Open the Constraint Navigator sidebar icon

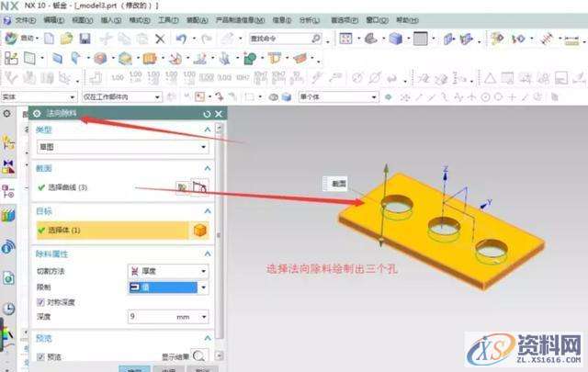click(8, 167)
